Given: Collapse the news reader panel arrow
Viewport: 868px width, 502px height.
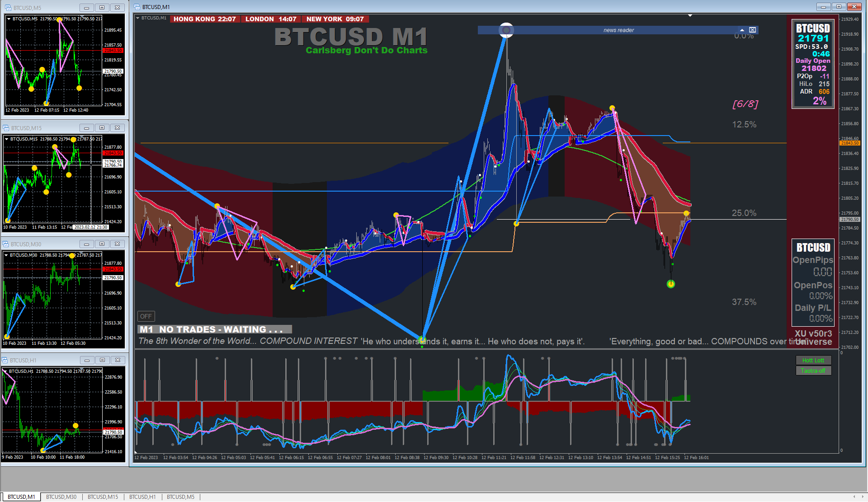Looking at the screenshot, I should (x=742, y=30).
